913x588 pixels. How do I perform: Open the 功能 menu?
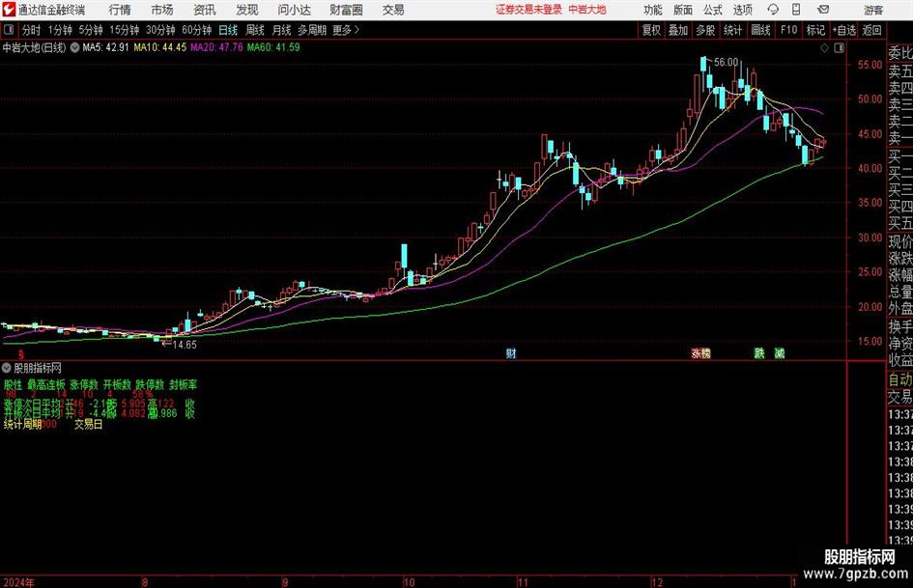[653, 10]
